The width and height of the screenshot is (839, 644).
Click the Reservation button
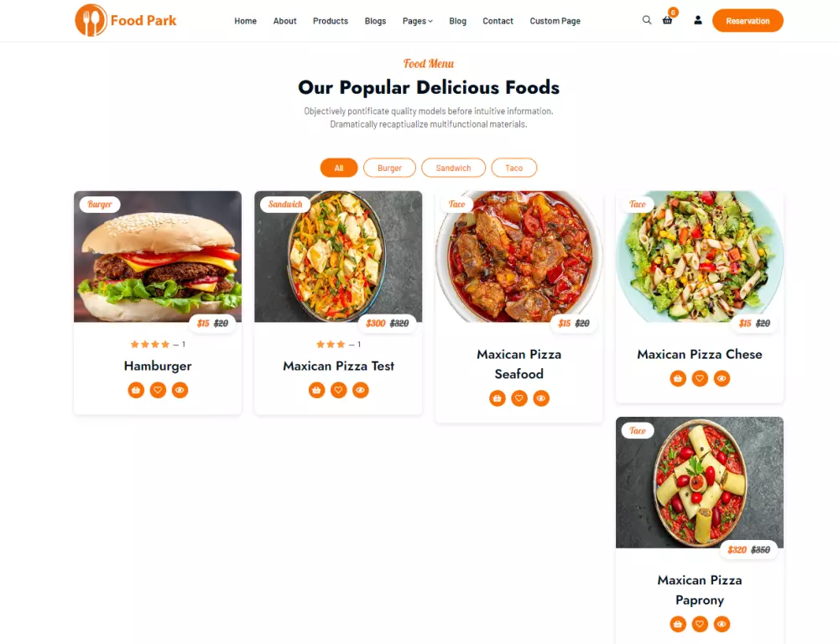pyautogui.click(x=748, y=20)
